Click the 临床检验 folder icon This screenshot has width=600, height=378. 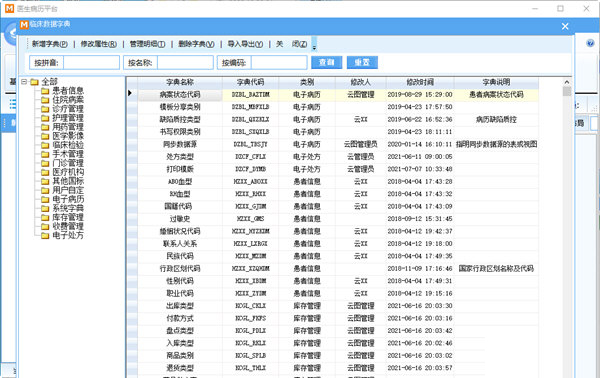tap(45, 145)
